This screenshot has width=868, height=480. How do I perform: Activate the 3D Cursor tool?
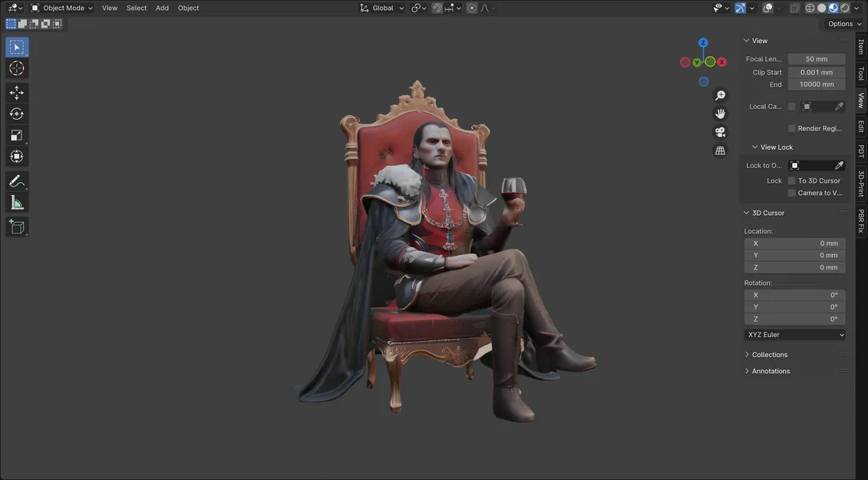[x=16, y=68]
